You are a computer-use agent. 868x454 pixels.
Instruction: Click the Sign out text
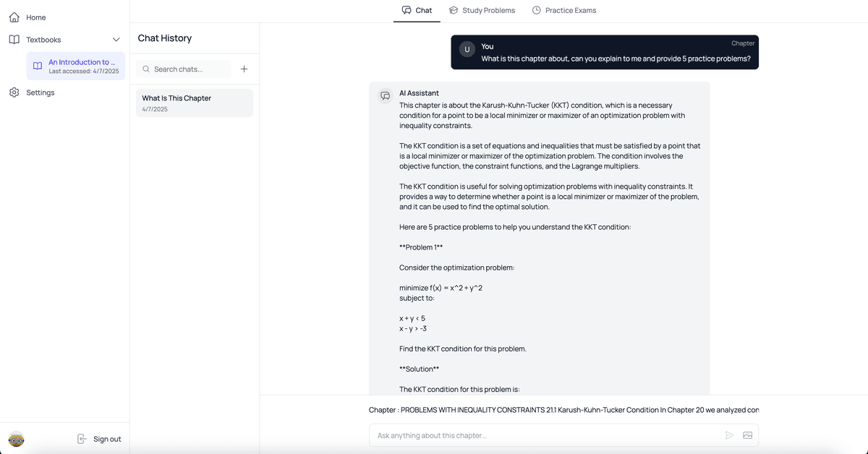[x=107, y=439]
